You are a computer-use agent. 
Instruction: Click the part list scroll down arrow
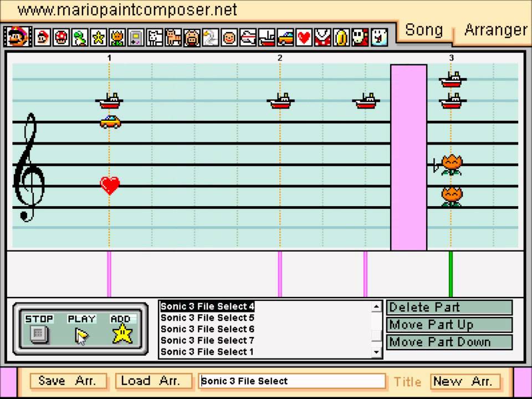[x=376, y=352]
